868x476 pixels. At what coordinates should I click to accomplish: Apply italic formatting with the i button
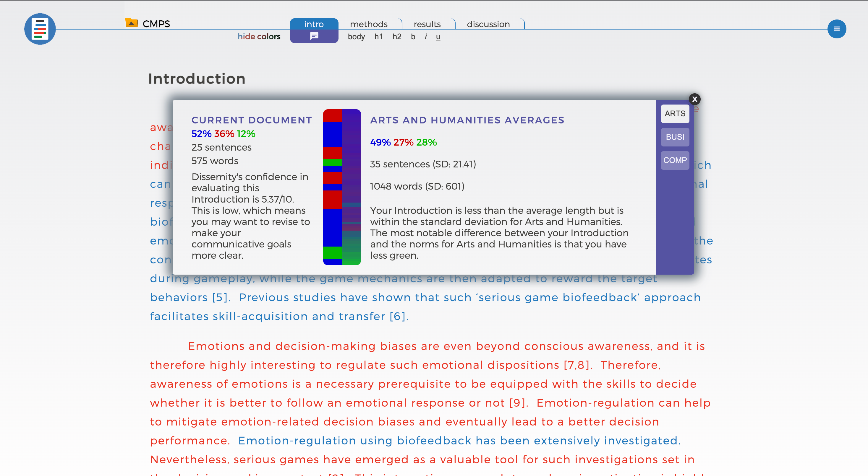coord(426,37)
